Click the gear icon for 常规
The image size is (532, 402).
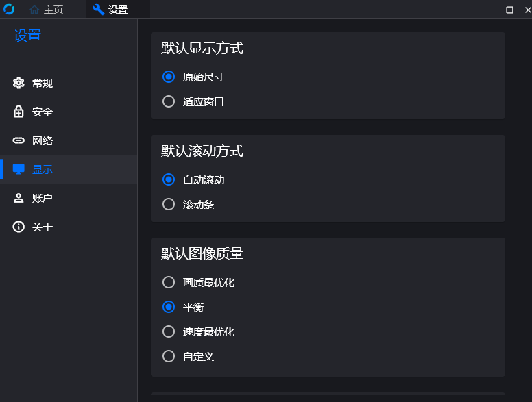[19, 83]
